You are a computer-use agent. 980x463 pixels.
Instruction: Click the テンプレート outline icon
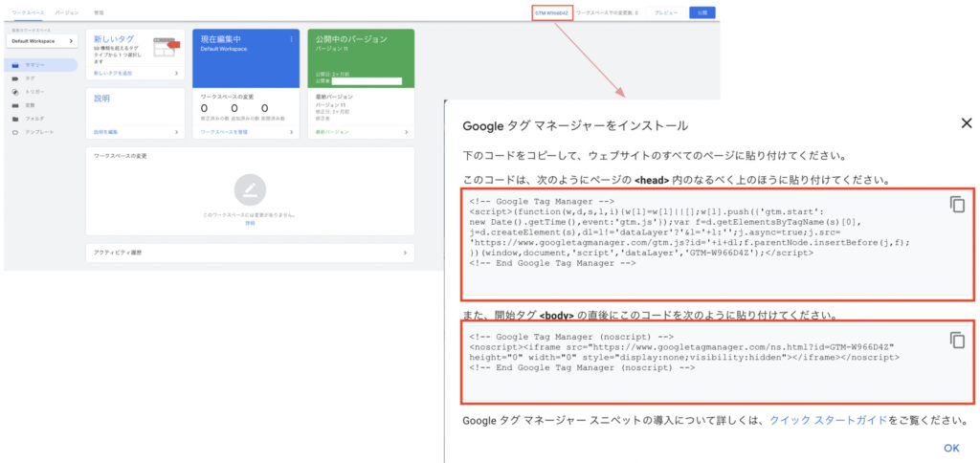coord(15,132)
